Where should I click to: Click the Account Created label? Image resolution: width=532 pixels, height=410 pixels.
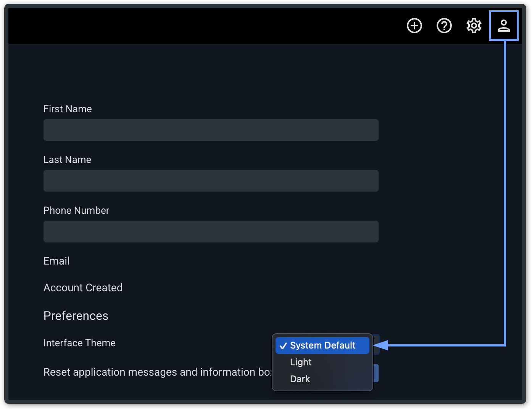click(83, 288)
